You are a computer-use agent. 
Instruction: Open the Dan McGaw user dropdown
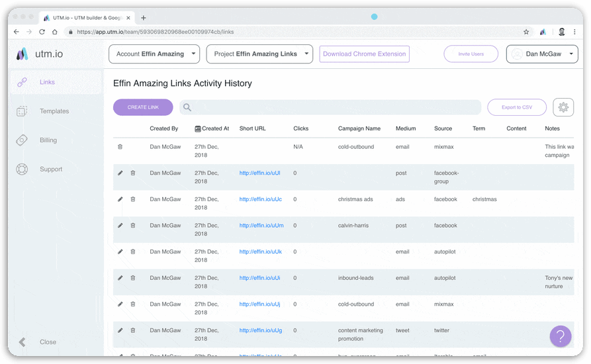pos(541,54)
